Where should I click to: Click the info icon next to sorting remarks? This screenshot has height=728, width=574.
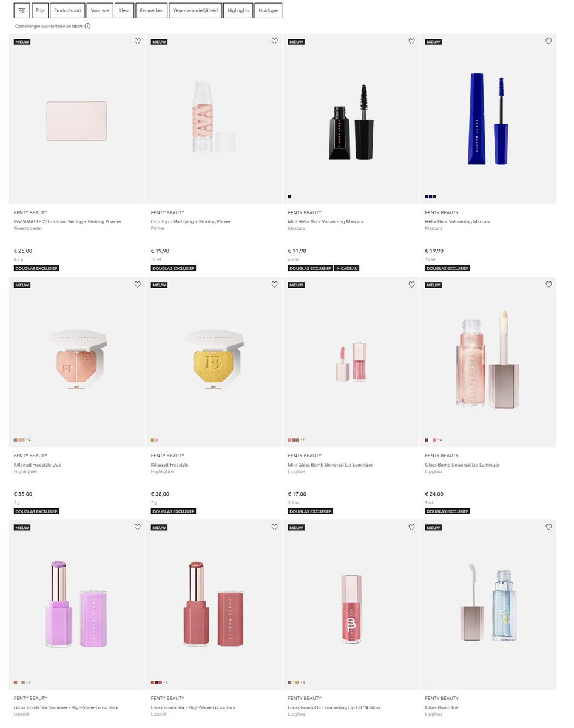[87, 26]
